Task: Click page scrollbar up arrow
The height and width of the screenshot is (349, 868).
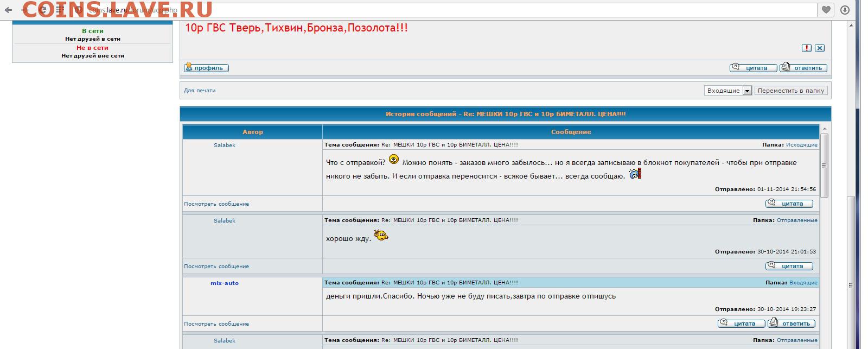Action: [852, 25]
